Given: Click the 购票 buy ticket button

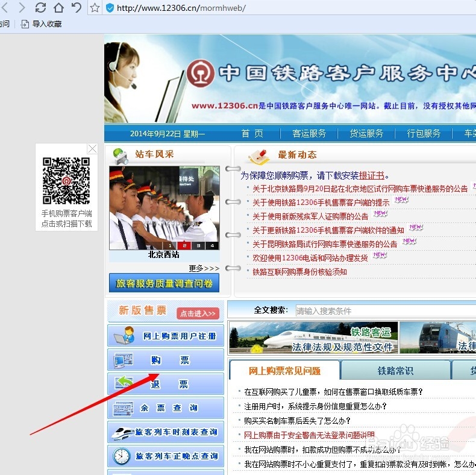Looking at the screenshot, I should (x=166, y=360).
